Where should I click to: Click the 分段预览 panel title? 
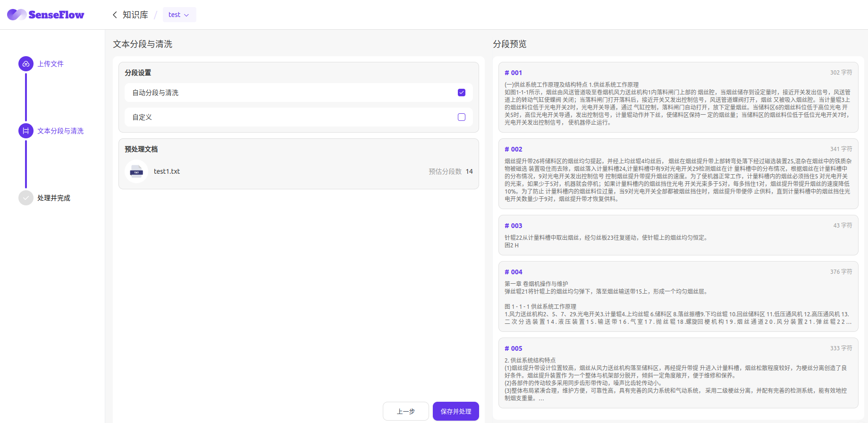click(x=510, y=44)
